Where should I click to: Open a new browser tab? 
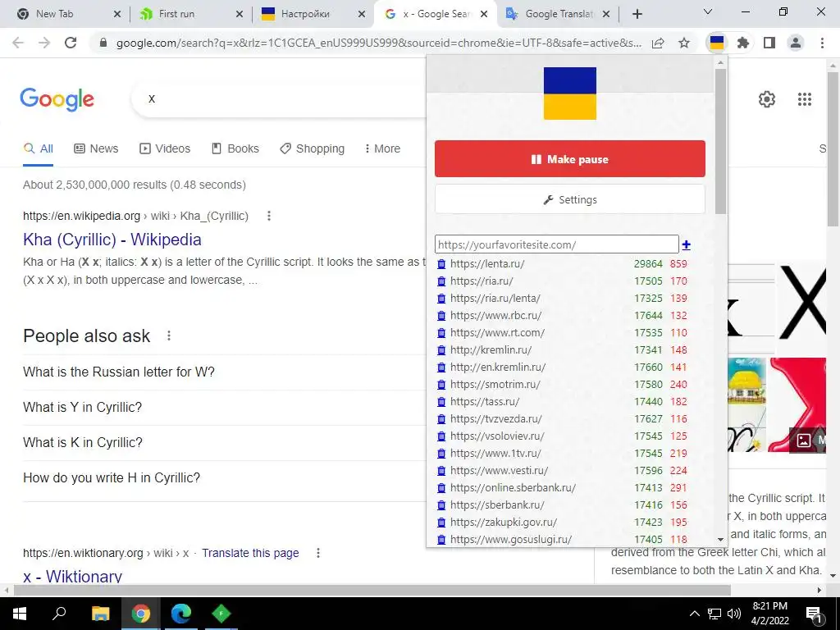click(x=637, y=14)
